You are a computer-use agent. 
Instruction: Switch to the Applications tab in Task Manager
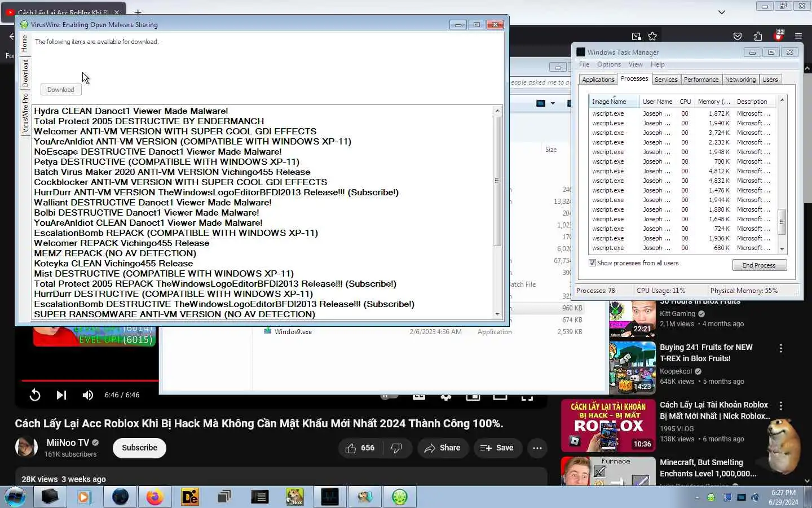598,80
